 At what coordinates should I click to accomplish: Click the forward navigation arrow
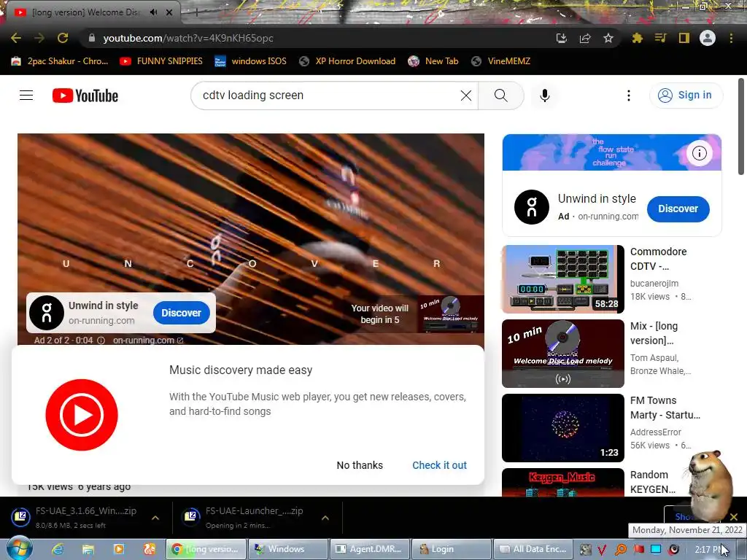[39, 38]
